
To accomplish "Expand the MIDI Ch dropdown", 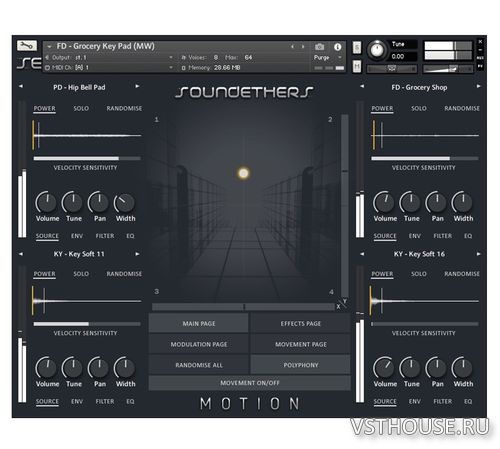I will point(171,68).
